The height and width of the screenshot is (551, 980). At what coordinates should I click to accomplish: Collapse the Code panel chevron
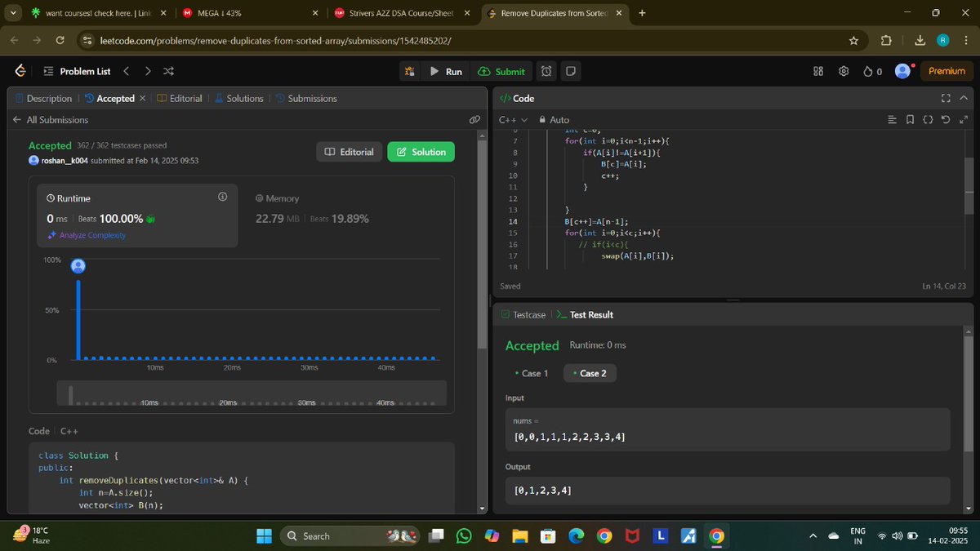[x=964, y=98]
